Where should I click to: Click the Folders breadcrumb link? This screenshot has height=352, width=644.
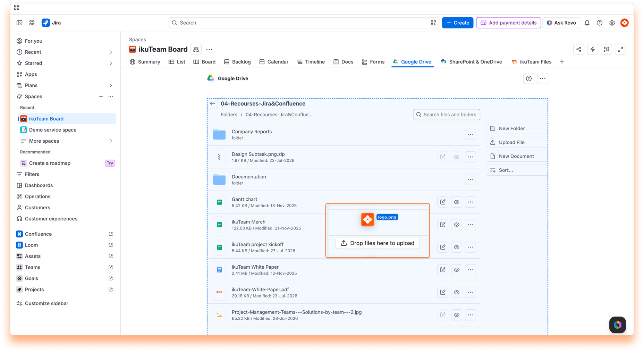[229, 115]
